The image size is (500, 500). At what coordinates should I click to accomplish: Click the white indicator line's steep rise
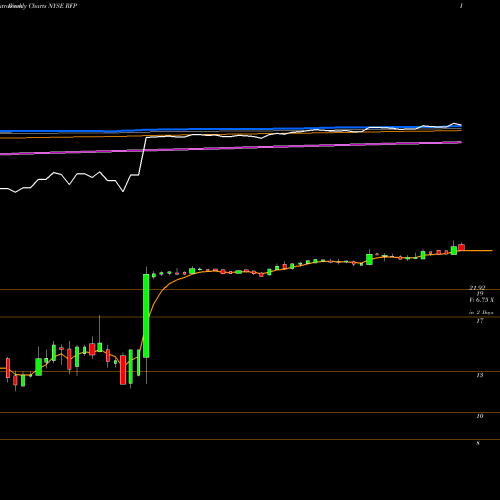tap(142, 156)
